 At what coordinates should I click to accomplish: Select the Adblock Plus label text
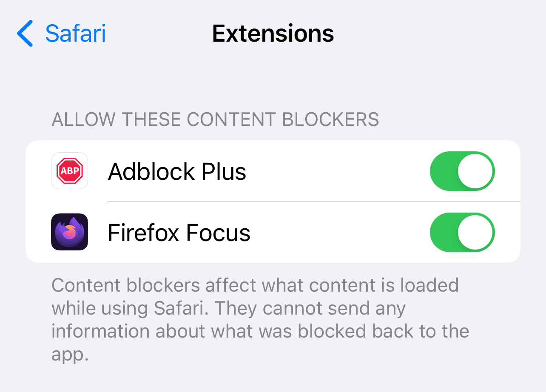tap(177, 172)
